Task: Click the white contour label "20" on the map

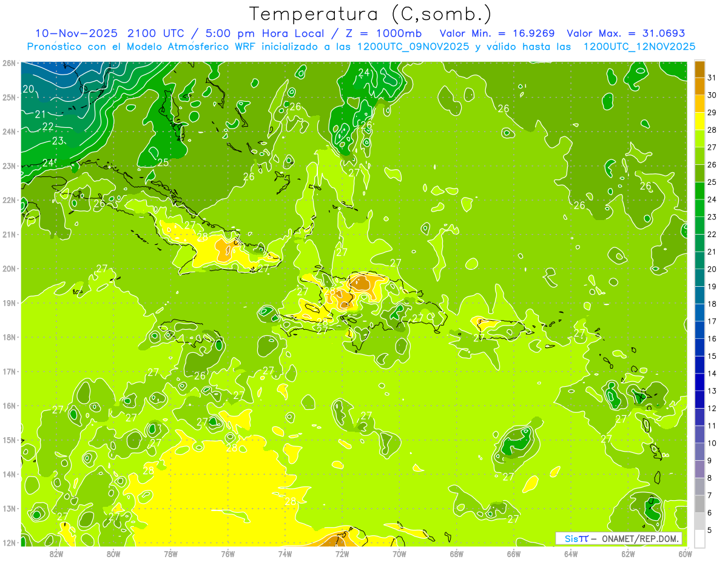Action: [28, 89]
